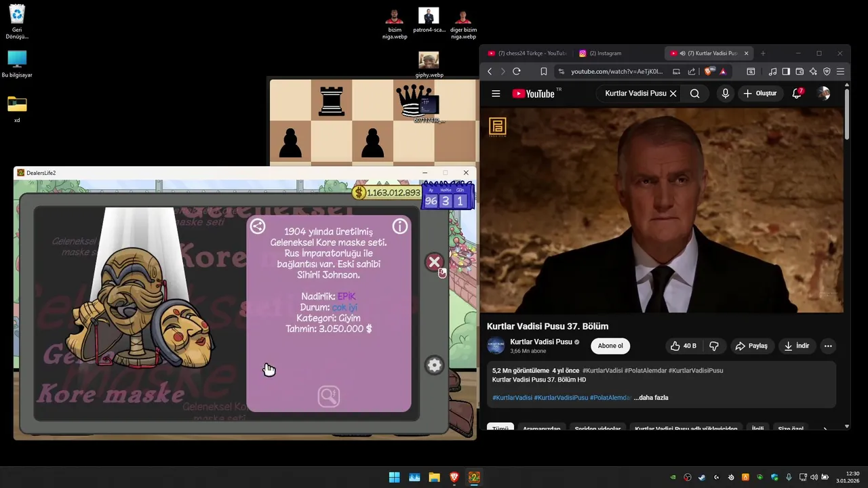Open the #KurtlarVadisiPusu blue hashtag link
868x488 pixels.
point(561,398)
